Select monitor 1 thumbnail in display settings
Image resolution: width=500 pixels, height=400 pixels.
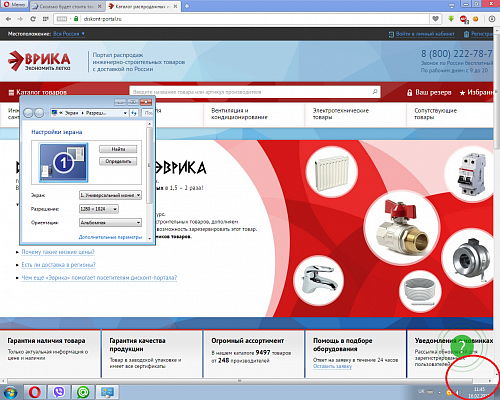click(63, 163)
